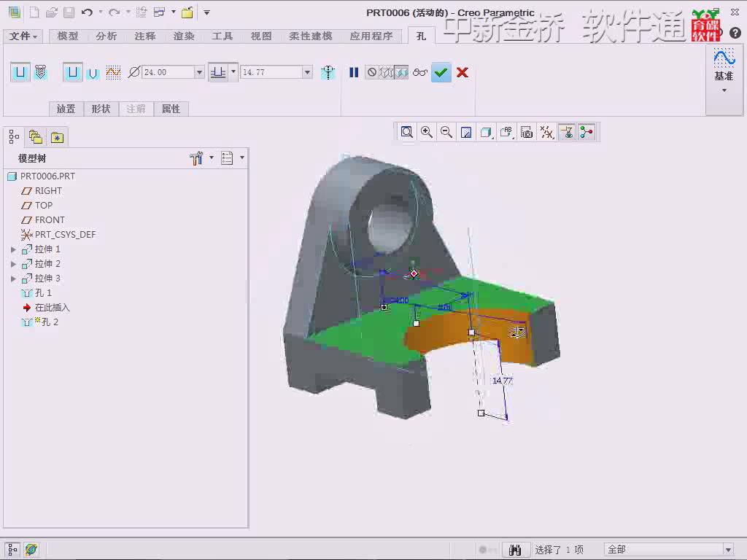
Task: Open the datum display filters icon
Action: click(546, 133)
